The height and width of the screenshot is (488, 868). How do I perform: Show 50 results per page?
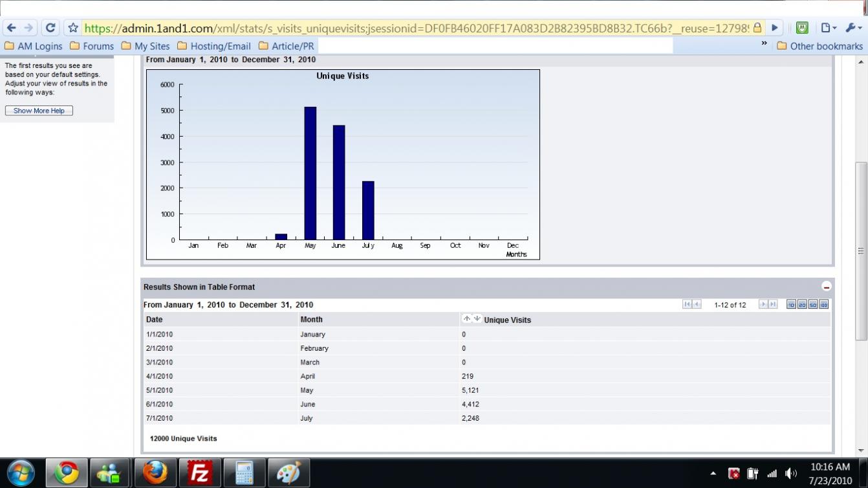813,304
